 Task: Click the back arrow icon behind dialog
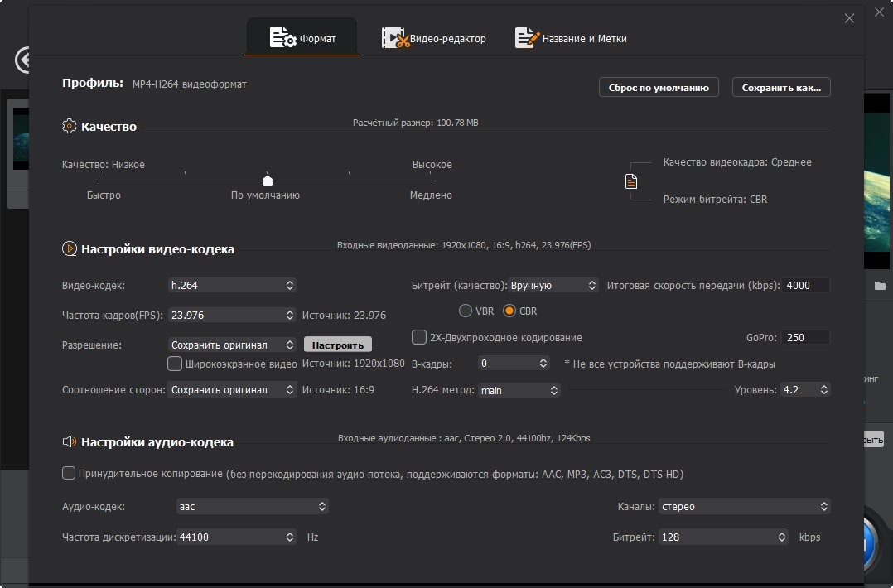(x=23, y=60)
